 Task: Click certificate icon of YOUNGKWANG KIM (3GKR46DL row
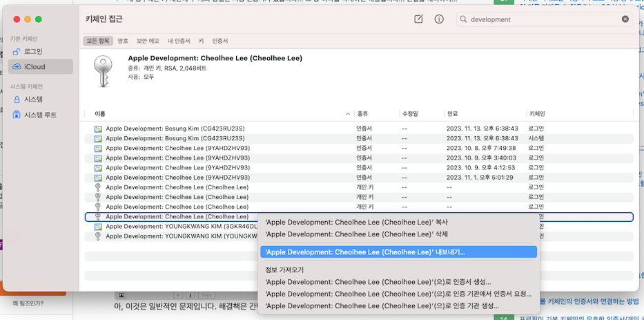98,227
